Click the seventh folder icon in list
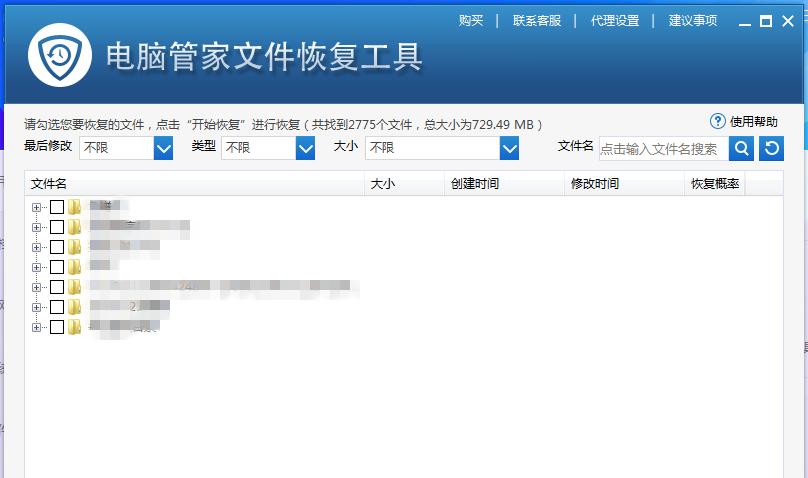Screen dimensions: 808x478 (75, 327)
